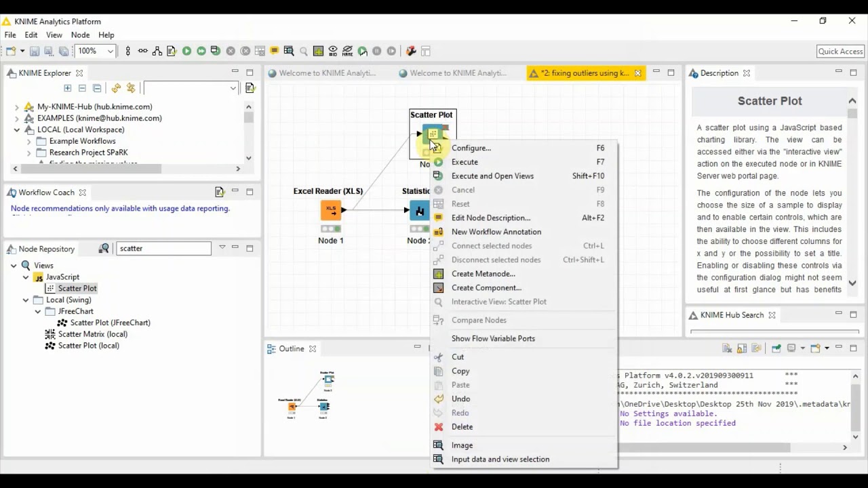Click the yellow workflow annotation toolbar icon
This screenshot has height=488, width=868.
275,51
